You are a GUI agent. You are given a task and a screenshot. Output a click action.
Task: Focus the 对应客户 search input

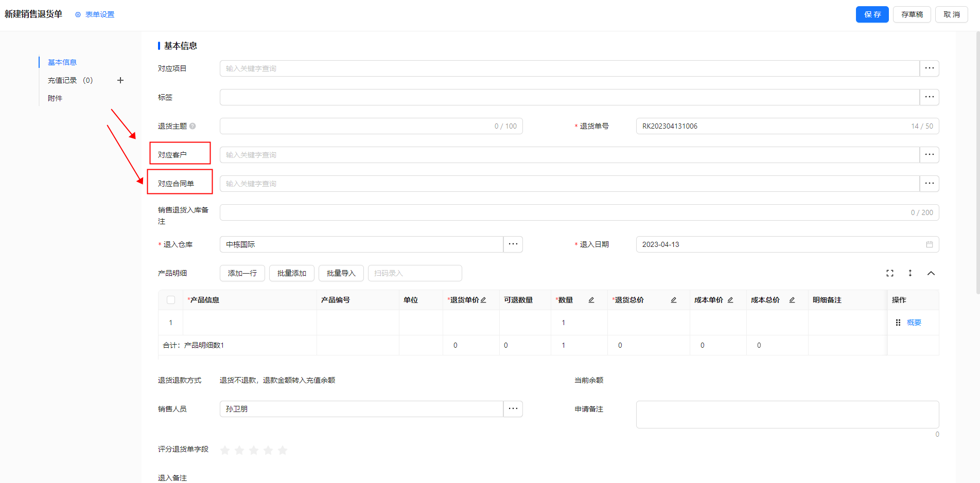pyautogui.click(x=570, y=155)
